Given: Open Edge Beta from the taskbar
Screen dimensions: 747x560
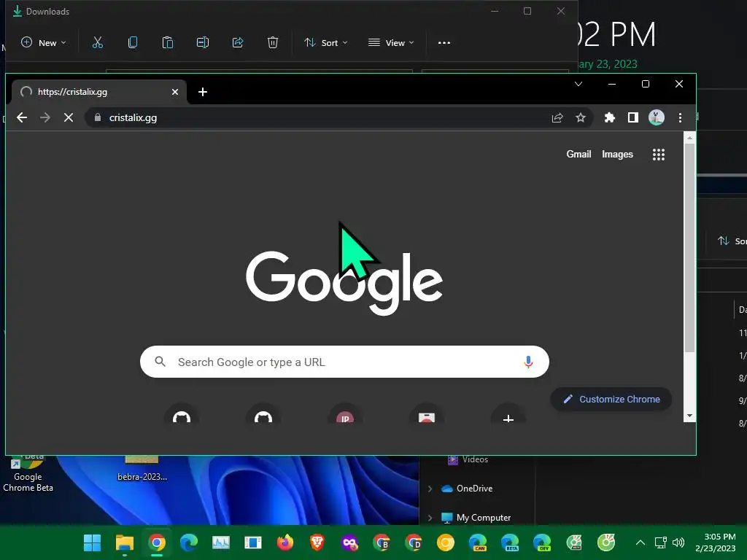Looking at the screenshot, I should click(x=510, y=542).
